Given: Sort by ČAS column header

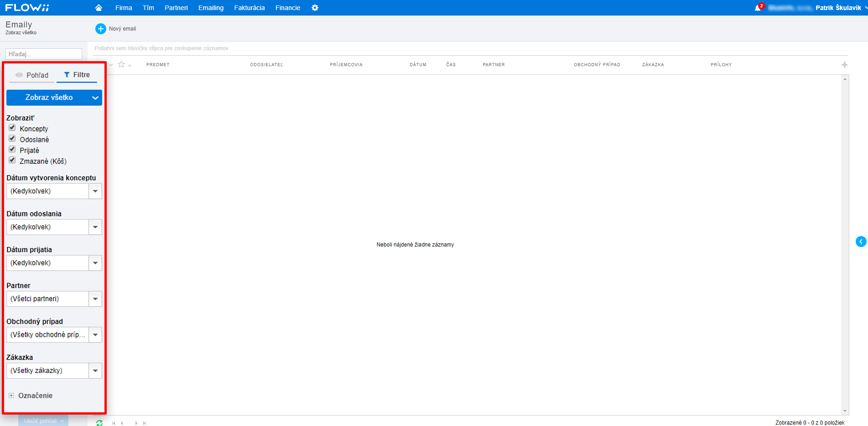Looking at the screenshot, I should [451, 65].
